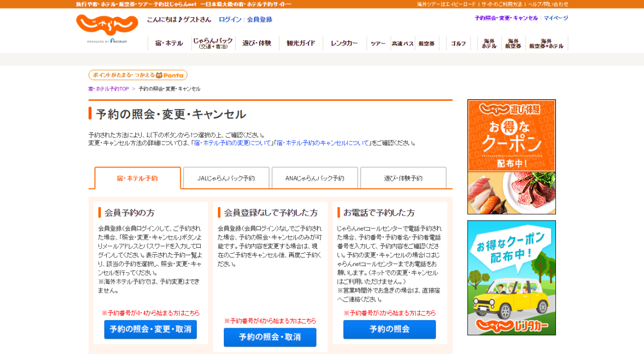
Task: Select 海外航空券+ホテル navigation item
Action: [546, 43]
